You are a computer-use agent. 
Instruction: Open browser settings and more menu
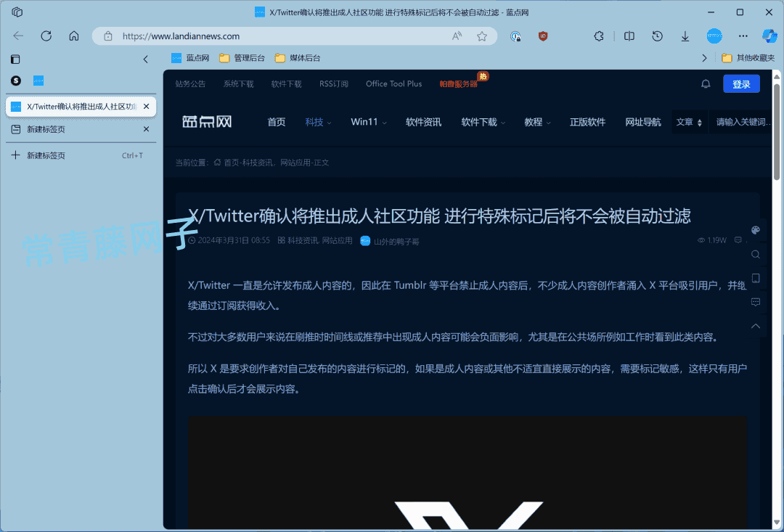pos(743,36)
